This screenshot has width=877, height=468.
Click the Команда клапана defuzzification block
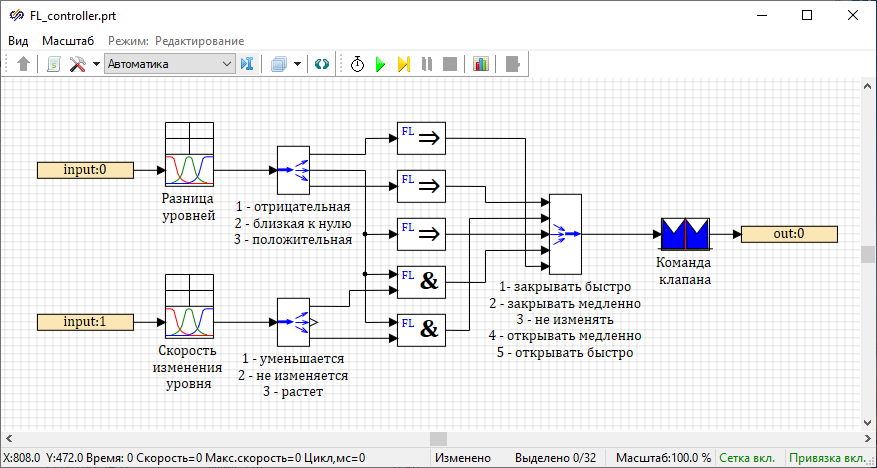(684, 234)
